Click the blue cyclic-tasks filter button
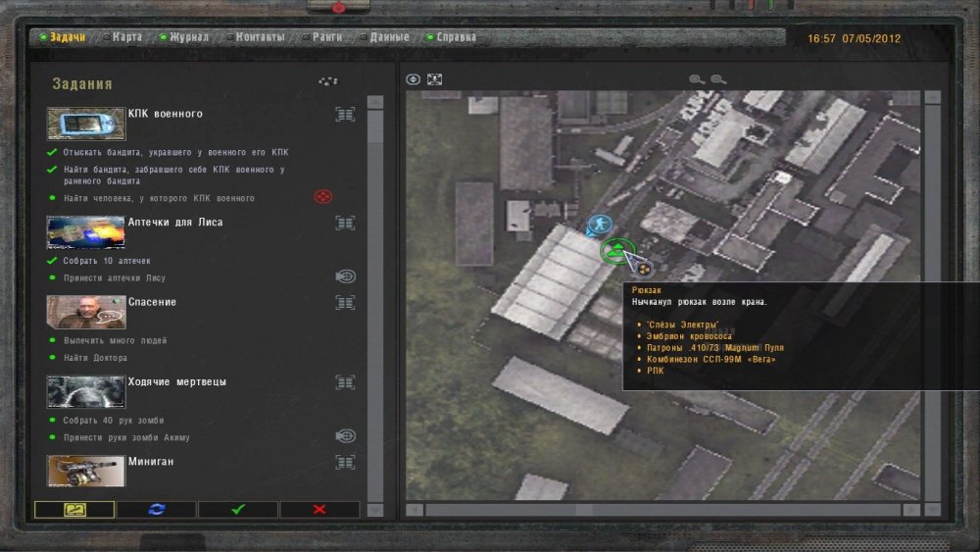The image size is (980, 552). tap(156, 510)
